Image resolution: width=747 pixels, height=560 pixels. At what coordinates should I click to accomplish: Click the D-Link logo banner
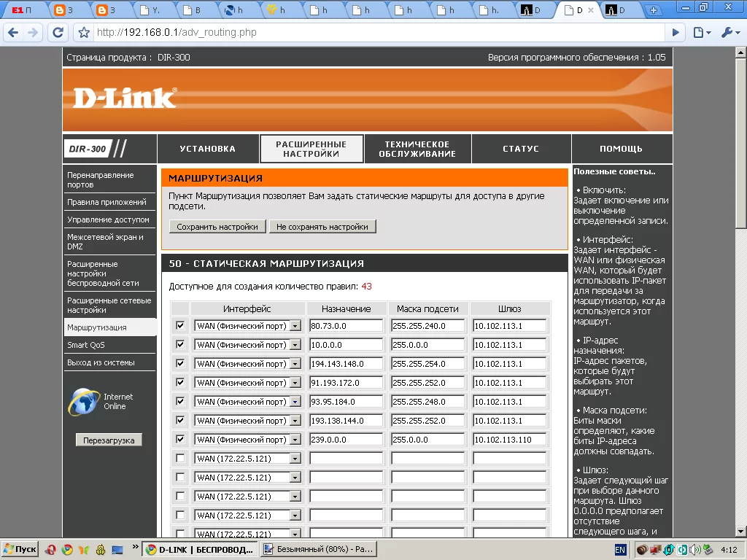(x=368, y=99)
